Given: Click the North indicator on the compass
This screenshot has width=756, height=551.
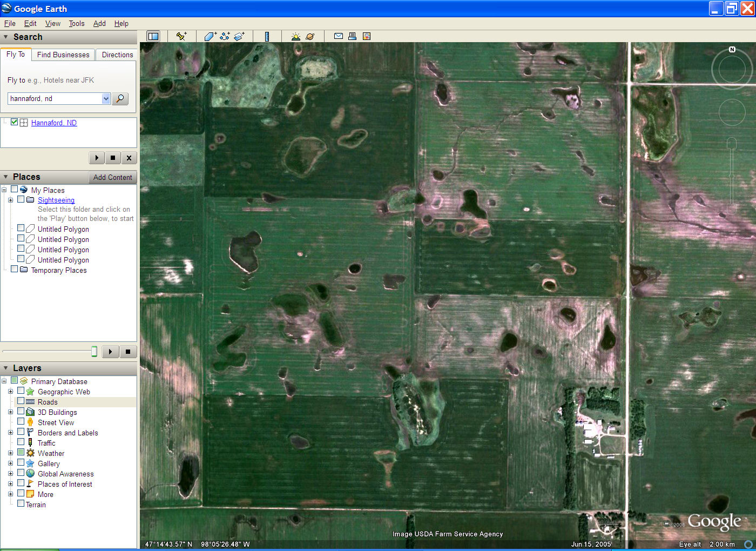Looking at the screenshot, I should [x=732, y=49].
